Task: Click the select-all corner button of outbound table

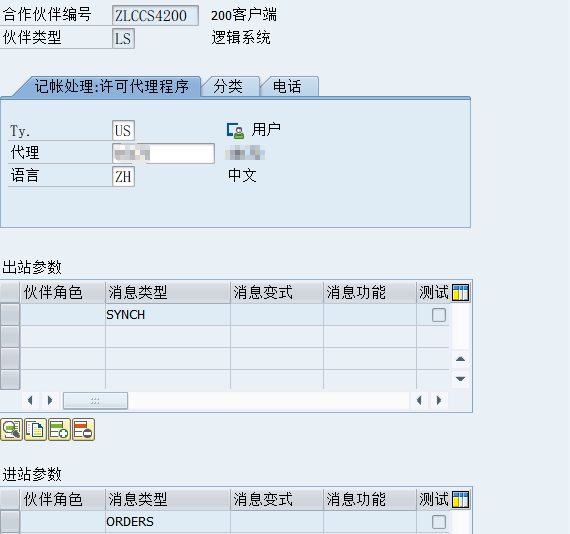Action: 10,292
